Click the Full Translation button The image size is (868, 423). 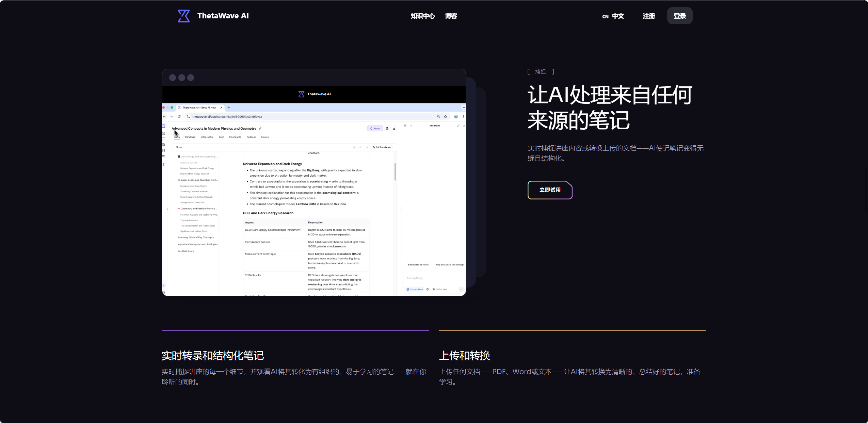tap(382, 147)
